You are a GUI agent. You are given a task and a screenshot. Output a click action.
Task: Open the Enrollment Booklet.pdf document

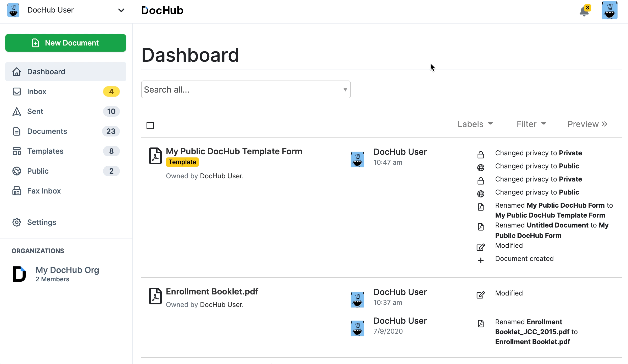pos(212,291)
